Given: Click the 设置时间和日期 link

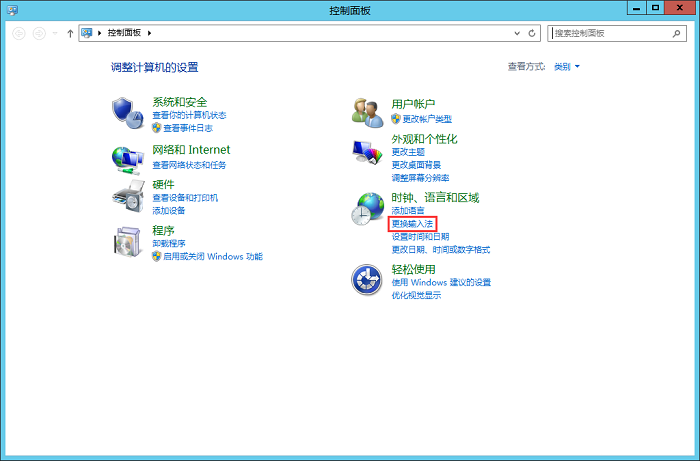Looking at the screenshot, I should pos(420,237).
